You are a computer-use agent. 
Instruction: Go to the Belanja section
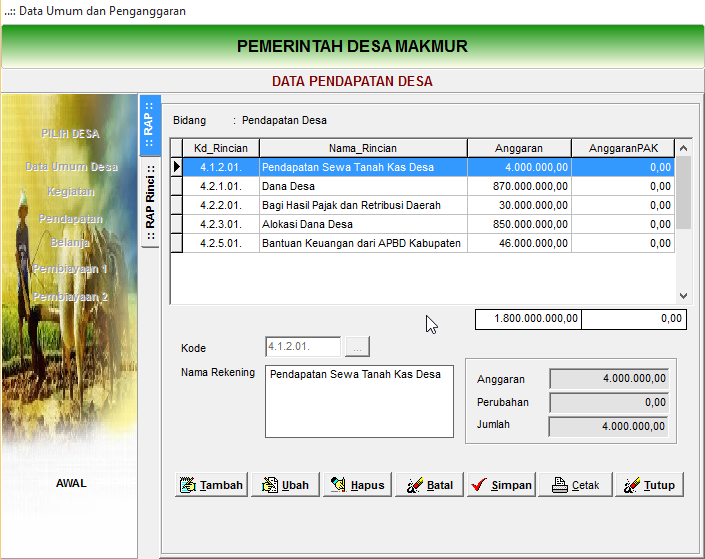point(71,242)
